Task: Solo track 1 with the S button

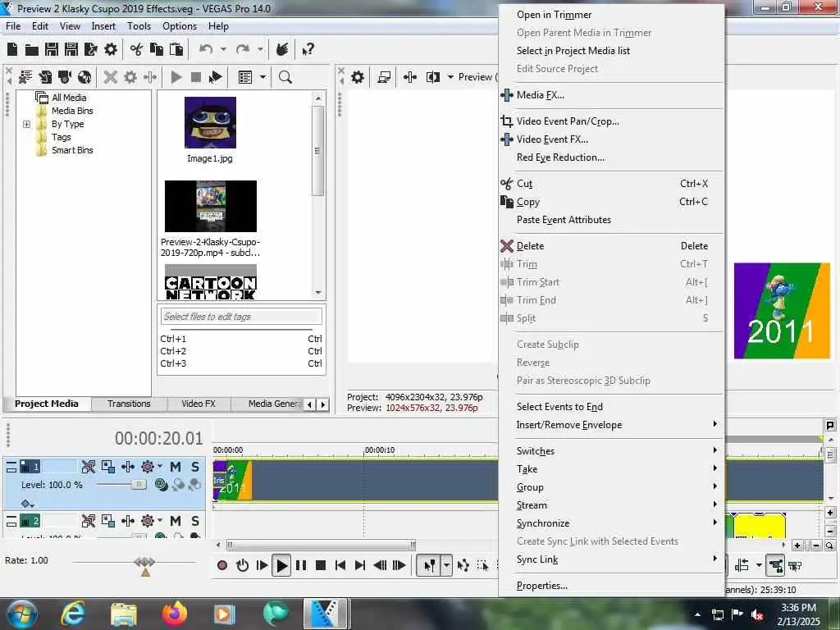Action: (x=195, y=467)
